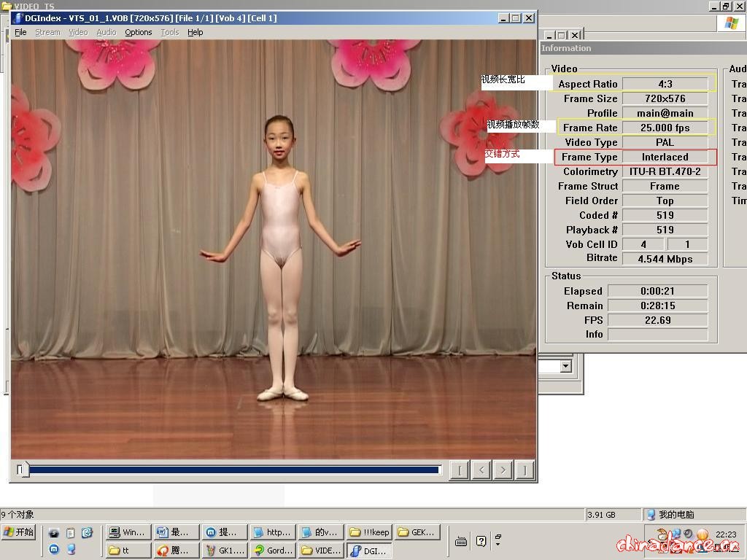Image resolution: width=747 pixels, height=560 pixels.
Task: Open the File menu
Action: 20,32
